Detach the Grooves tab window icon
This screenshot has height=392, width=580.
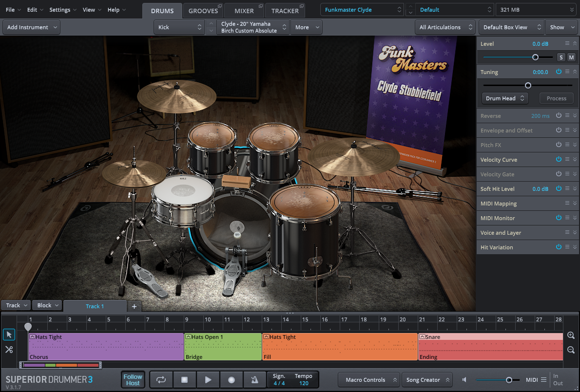[x=220, y=6]
